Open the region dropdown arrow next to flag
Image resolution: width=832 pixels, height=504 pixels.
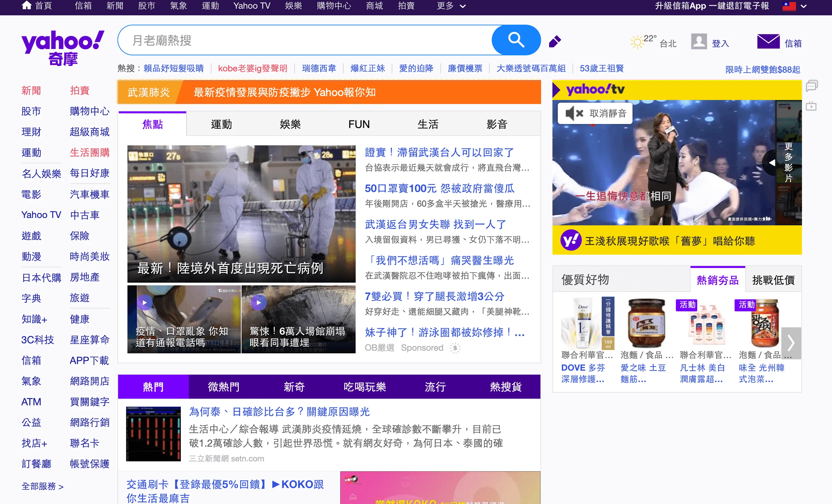804,6
